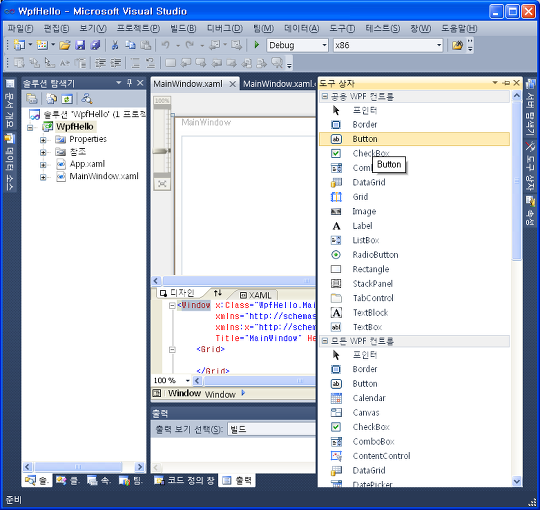Click the Copy toolbar icon
The height and width of the screenshot is (510, 540).
(x=130, y=45)
